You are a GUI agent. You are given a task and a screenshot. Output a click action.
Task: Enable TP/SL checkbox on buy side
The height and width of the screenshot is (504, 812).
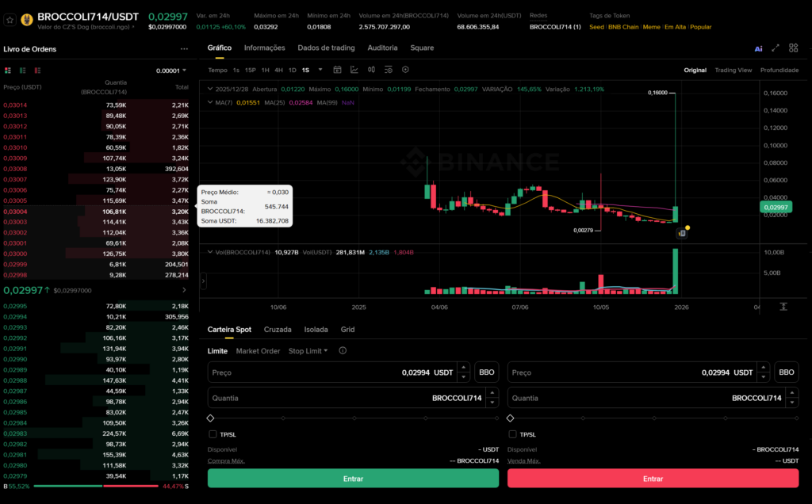(213, 434)
